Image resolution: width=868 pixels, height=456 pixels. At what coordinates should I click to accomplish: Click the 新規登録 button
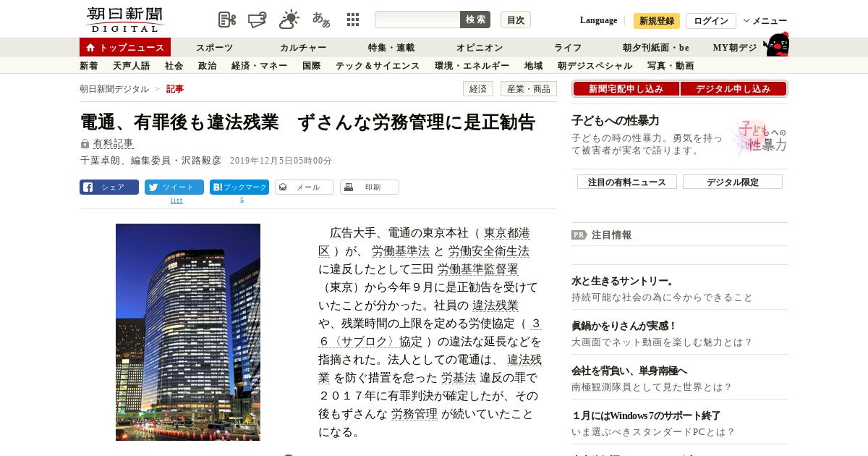pos(657,21)
